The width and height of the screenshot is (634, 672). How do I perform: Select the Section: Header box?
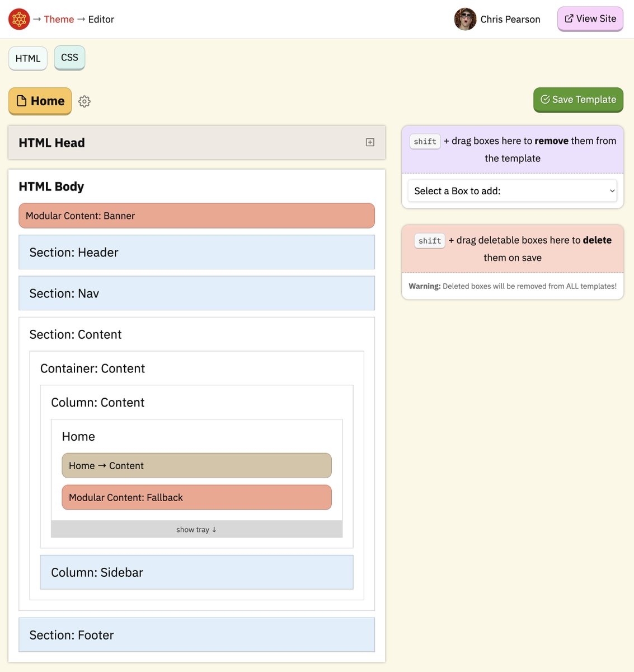pyautogui.click(x=196, y=252)
